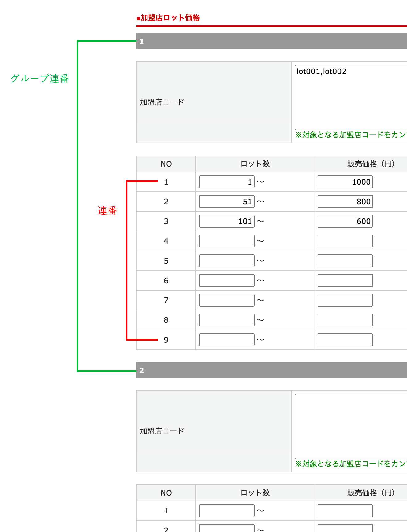Image resolution: width=407 pixels, height=532 pixels.
Task: Focus the group 1 row 9 販売価格 field
Action: pyautogui.click(x=345, y=340)
